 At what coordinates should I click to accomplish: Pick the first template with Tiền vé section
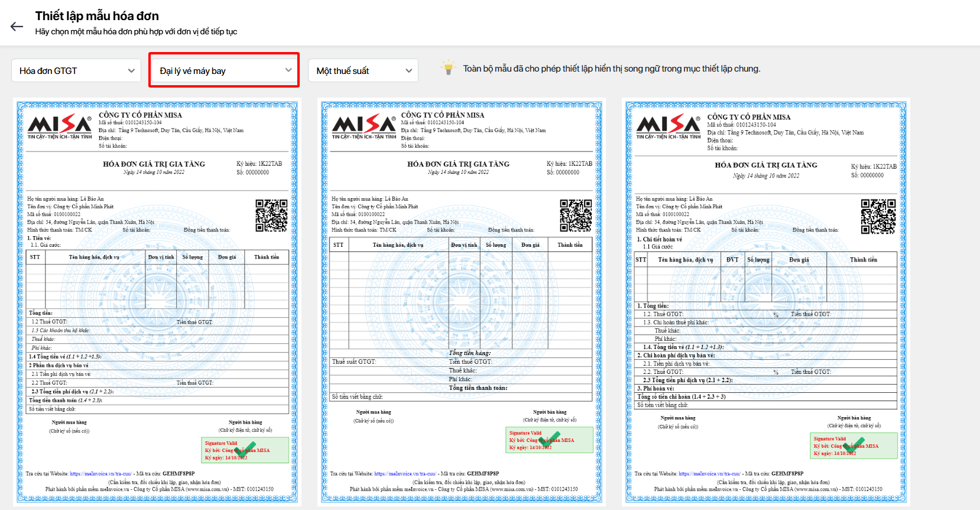[x=157, y=308]
